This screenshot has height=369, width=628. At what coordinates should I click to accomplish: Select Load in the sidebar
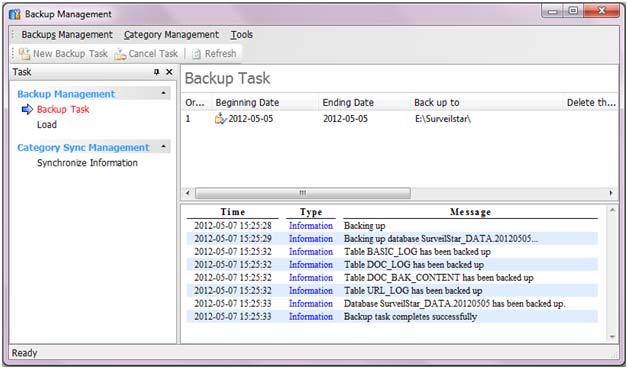coord(47,125)
